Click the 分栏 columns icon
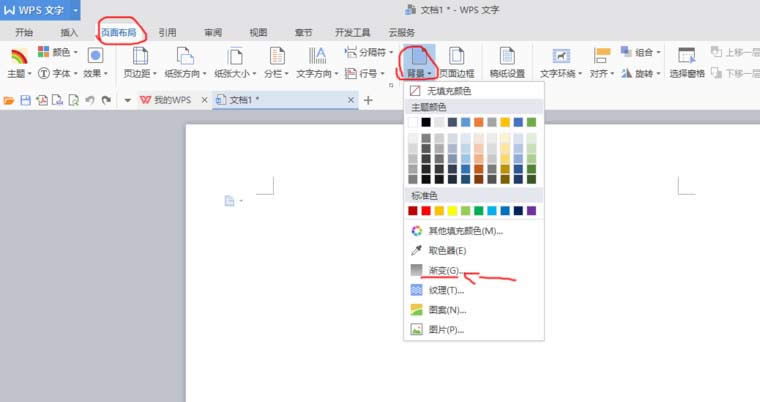 [x=277, y=56]
